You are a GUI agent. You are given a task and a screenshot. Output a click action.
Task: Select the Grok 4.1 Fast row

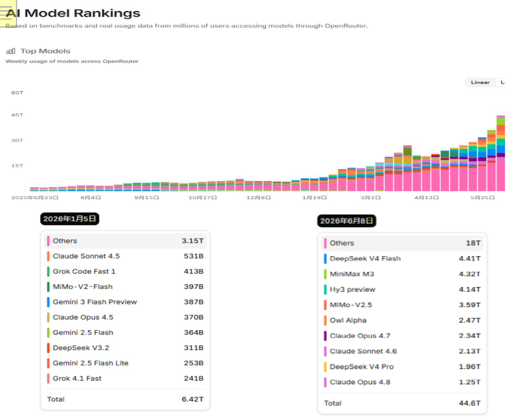[x=125, y=378]
